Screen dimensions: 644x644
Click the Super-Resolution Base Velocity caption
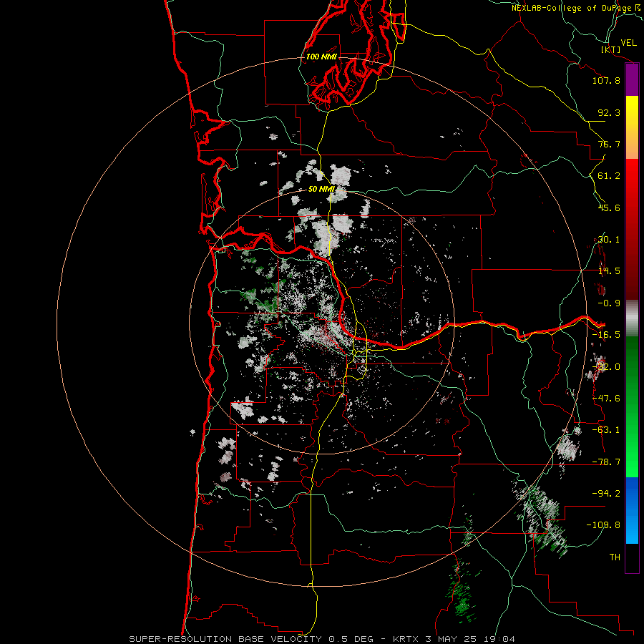pyautogui.click(x=321, y=639)
